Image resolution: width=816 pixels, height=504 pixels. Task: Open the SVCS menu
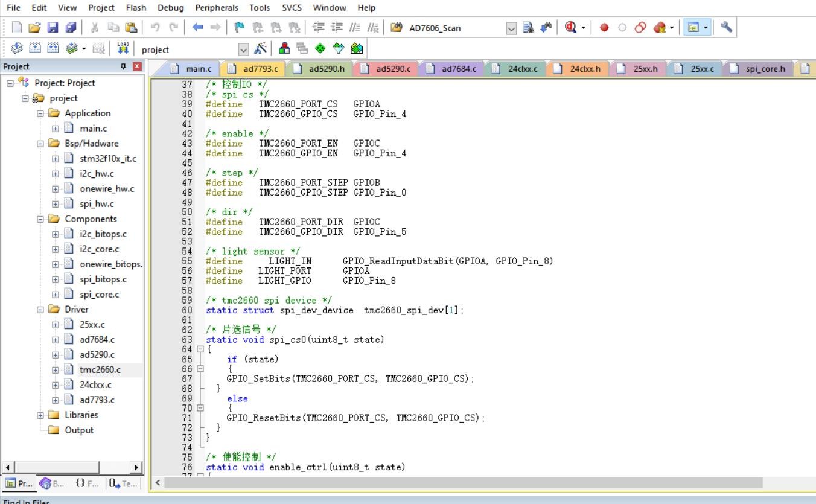click(x=292, y=8)
